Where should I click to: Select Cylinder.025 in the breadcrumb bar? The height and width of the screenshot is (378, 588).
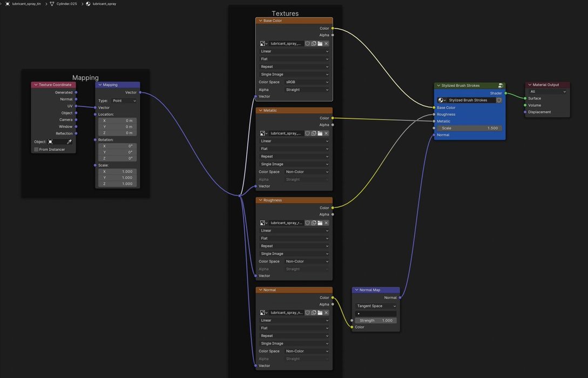coord(66,4)
